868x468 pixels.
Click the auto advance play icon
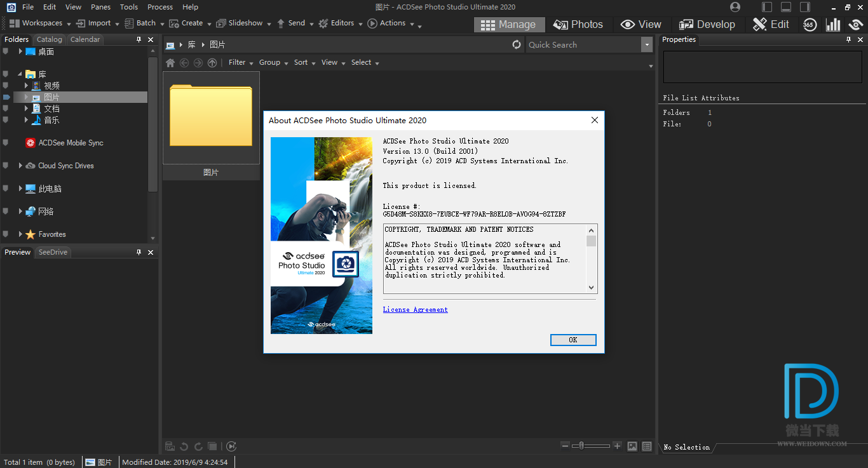[231, 446]
